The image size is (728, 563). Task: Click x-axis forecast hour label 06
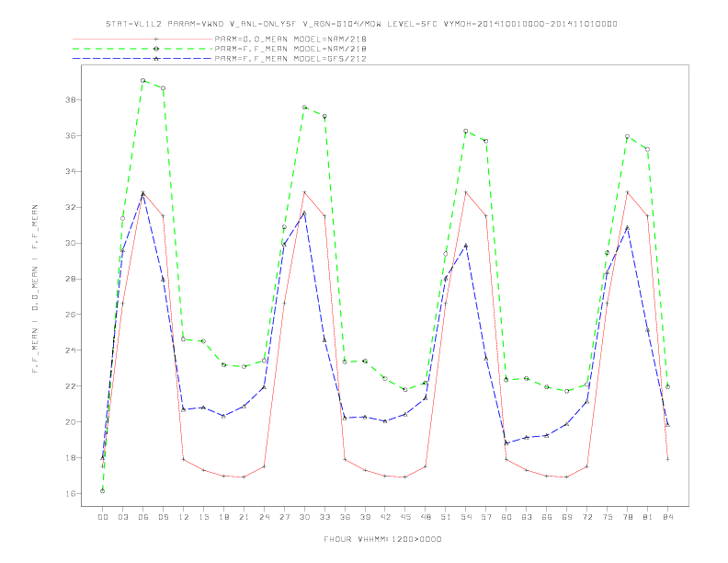click(143, 517)
